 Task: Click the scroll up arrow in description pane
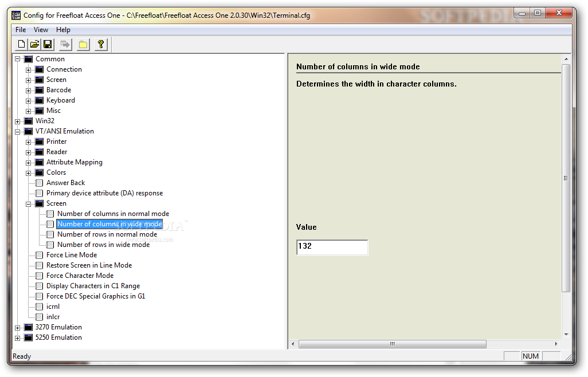coord(566,59)
